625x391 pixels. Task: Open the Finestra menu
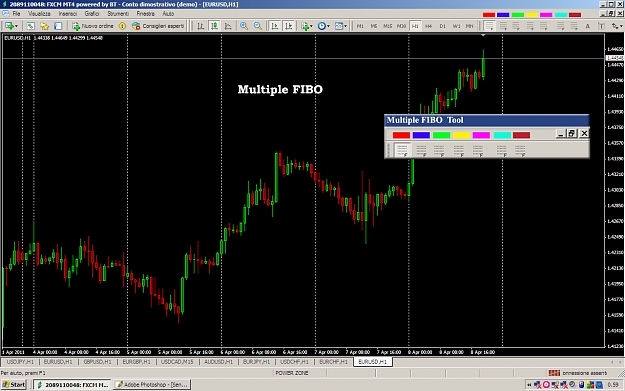point(145,14)
